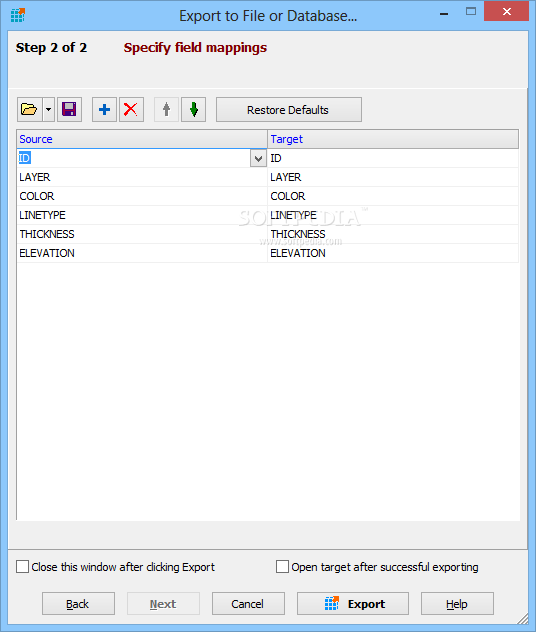Select the LAYER target cell
536x632 pixels.
click(x=393, y=177)
